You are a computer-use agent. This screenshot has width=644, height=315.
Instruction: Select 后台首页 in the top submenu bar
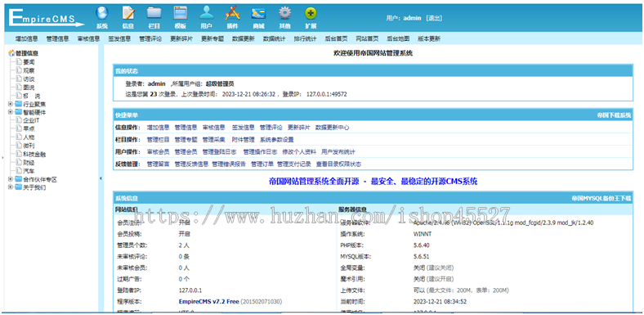pos(336,39)
